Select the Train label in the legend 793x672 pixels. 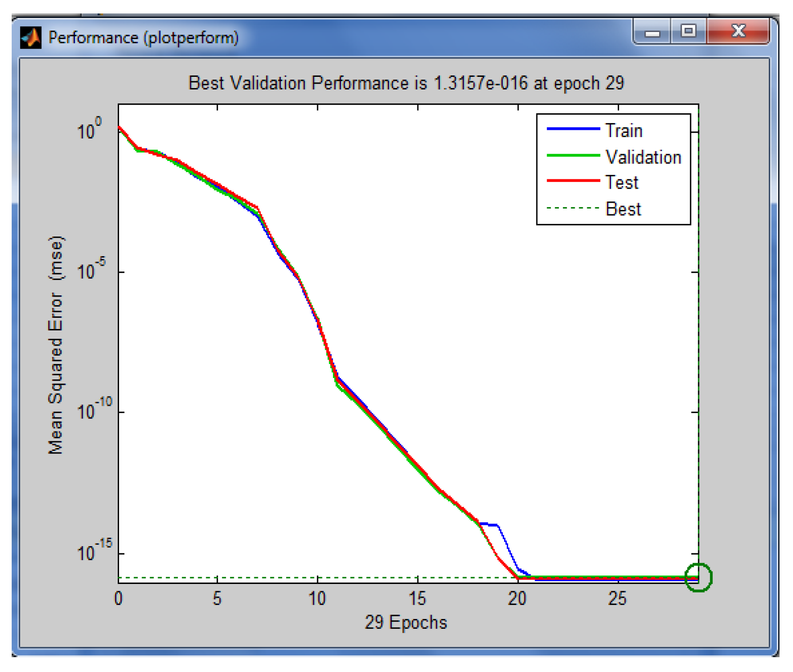[x=624, y=131]
